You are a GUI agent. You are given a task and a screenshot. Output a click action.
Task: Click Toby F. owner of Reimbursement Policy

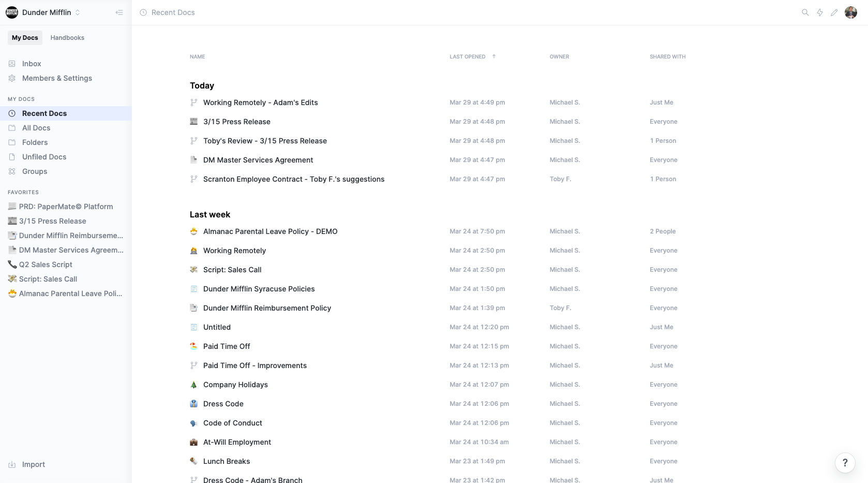point(560,308)
